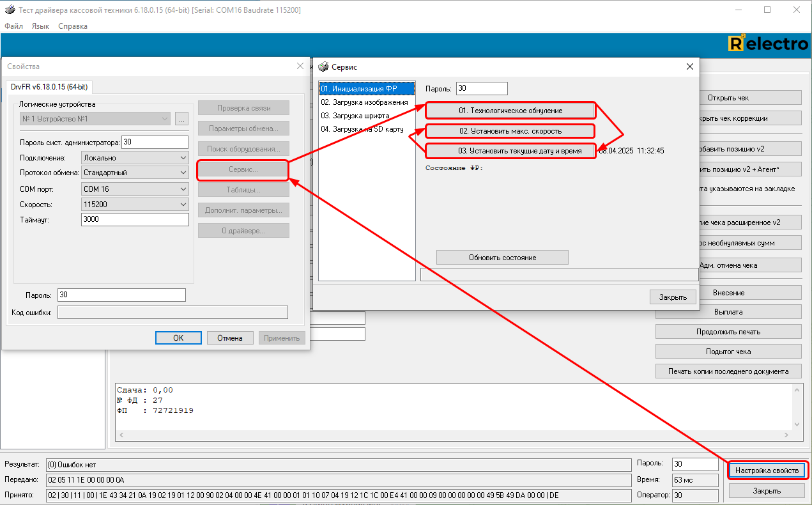Click the ellipsis button beside logical device
Viewport: 812px width, 505px height.
(181, 119)
